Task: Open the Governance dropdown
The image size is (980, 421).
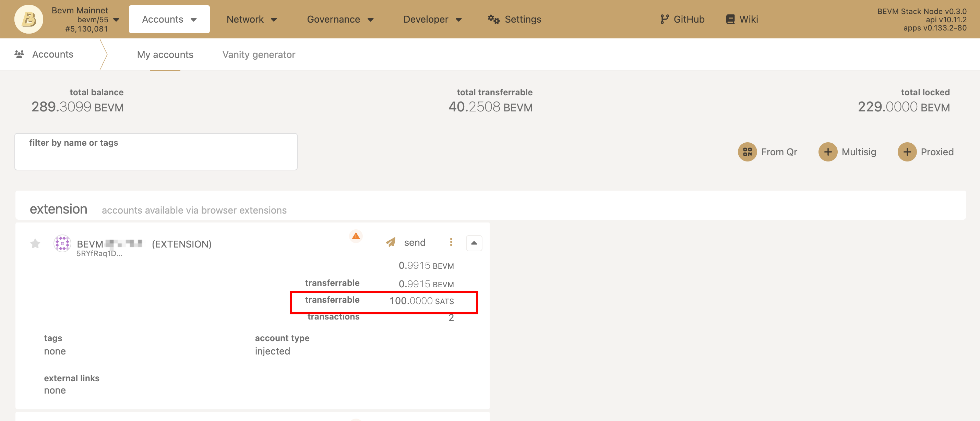Action: pos(340,20)
